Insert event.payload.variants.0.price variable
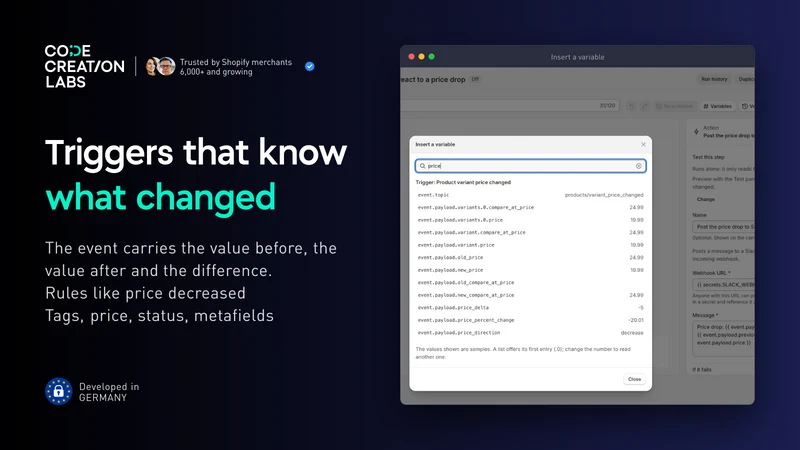The height and width of the screenshot is (450, 800). [x=531, y=220]
